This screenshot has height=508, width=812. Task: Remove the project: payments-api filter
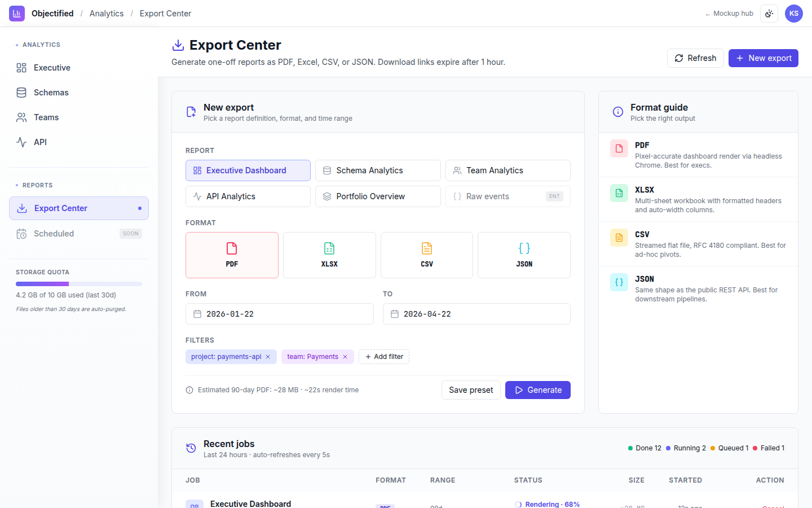268,357
